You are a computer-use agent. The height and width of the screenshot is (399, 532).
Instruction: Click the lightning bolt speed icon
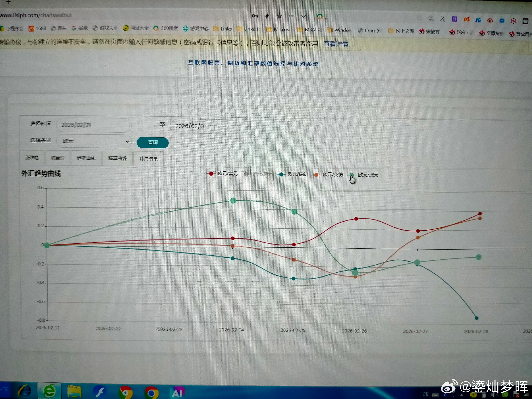point(267,16)
